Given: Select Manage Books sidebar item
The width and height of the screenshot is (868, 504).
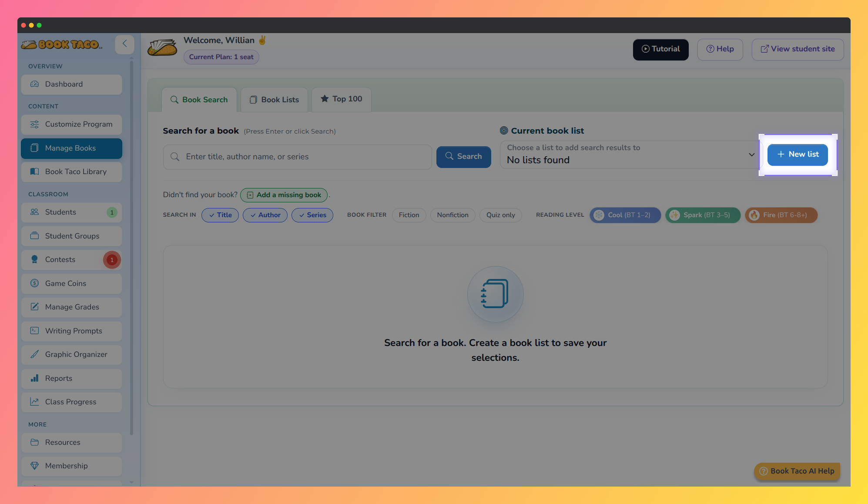Looking at the screenshot, I should [x=71, y=148].
